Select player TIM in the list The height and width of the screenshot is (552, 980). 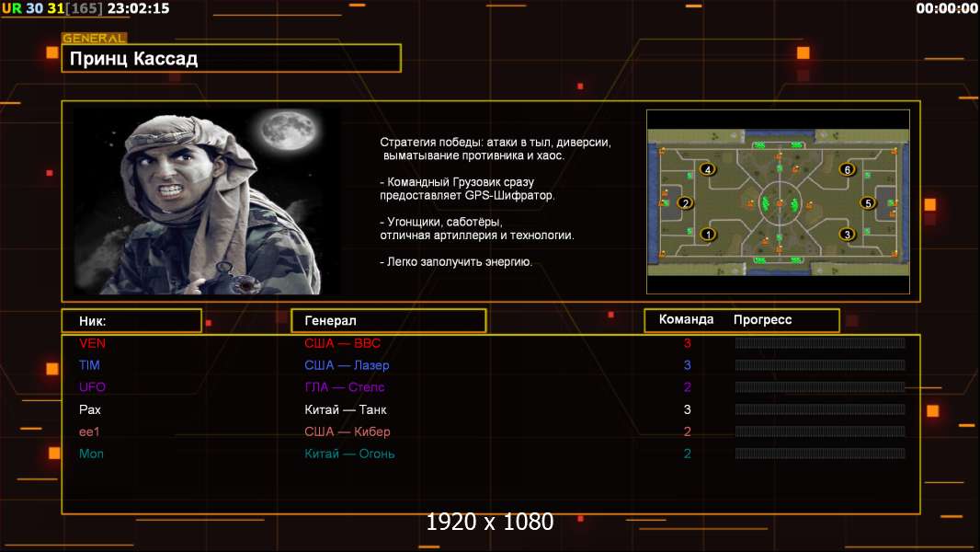click(89, 365)
